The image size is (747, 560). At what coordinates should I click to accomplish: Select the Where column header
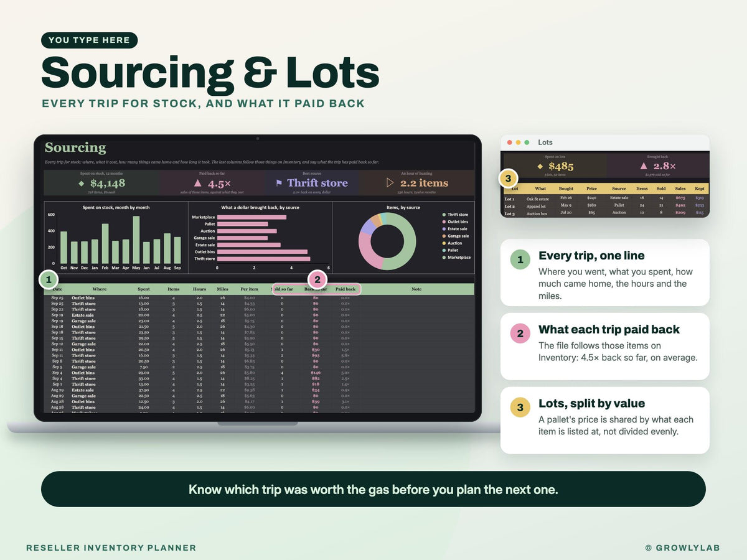(x=100, y=289)
